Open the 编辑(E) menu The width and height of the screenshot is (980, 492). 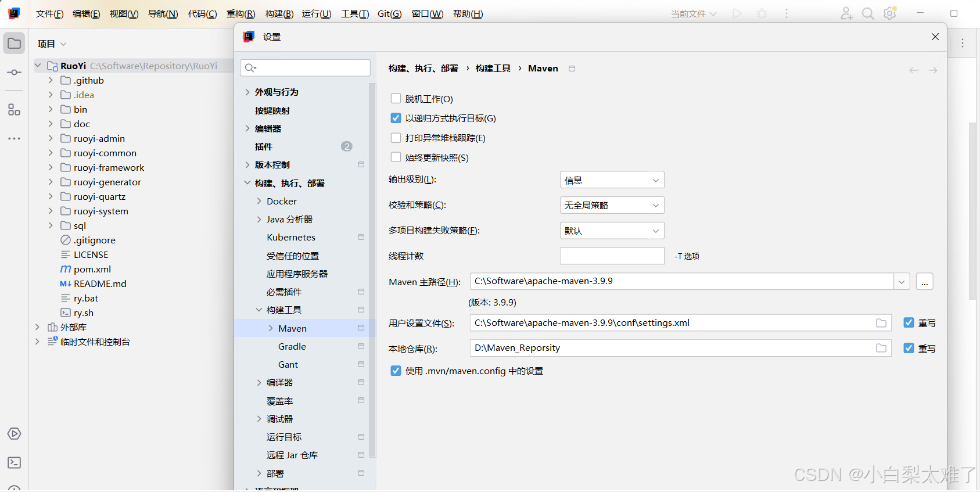(86, 14)
